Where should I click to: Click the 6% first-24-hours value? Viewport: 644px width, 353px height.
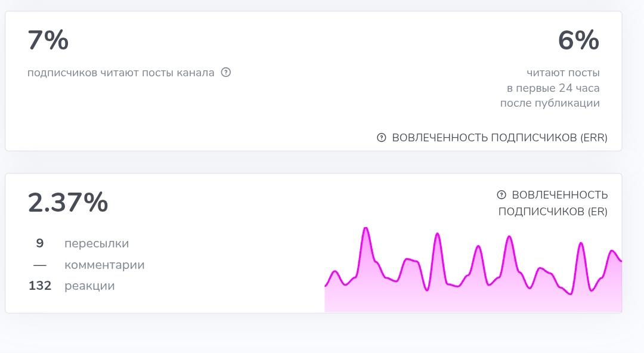point(578,41)
